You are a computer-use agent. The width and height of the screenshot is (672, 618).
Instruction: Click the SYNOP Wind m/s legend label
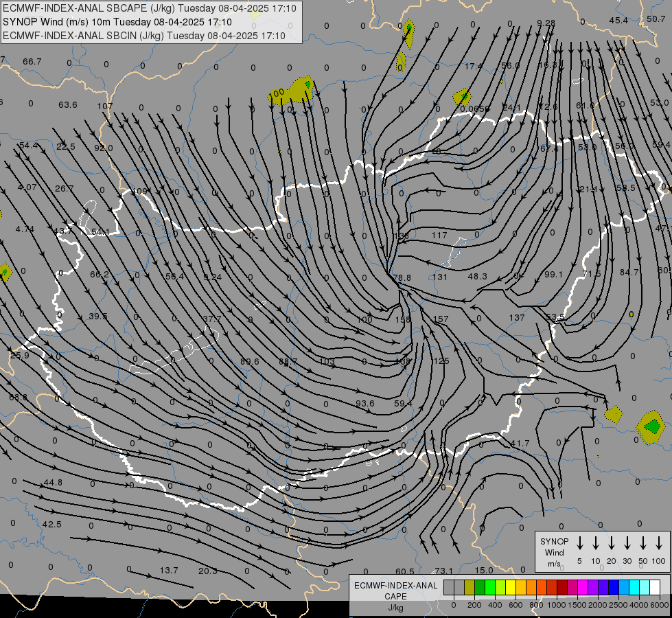(554, 552)
